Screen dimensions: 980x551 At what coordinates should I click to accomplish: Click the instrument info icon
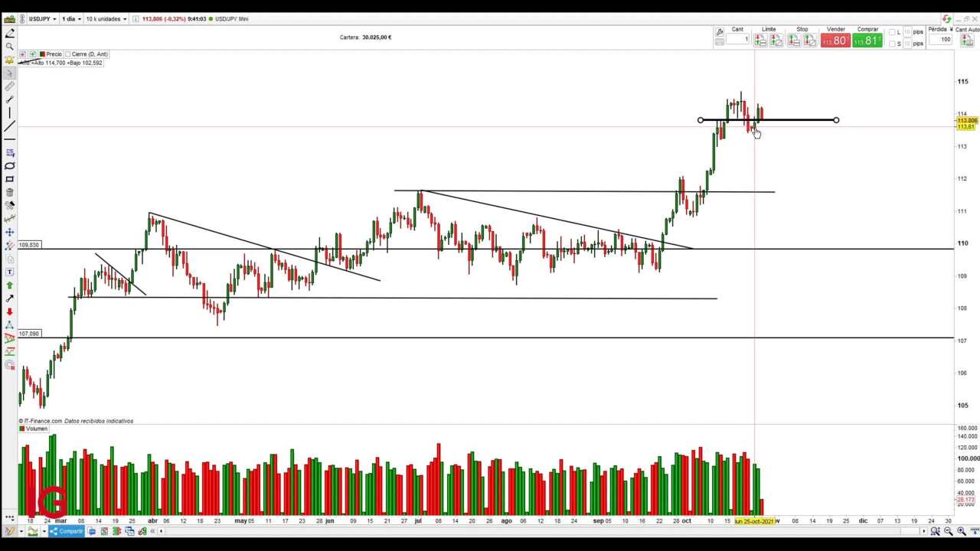point(136,18)
